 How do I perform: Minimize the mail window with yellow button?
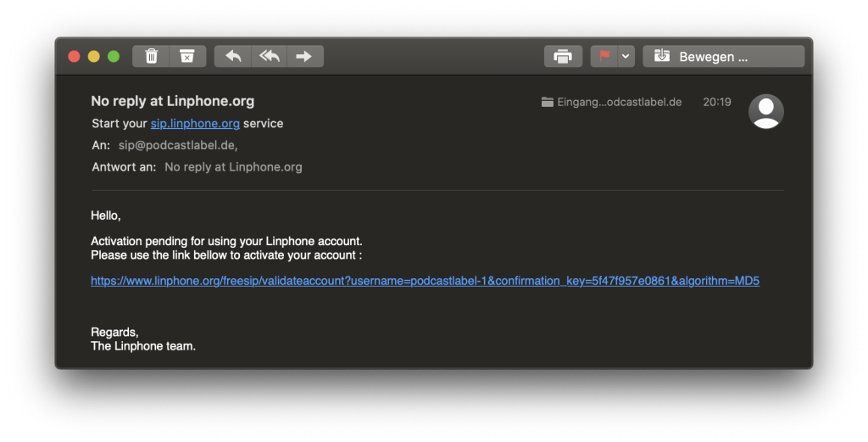[93, 57]
